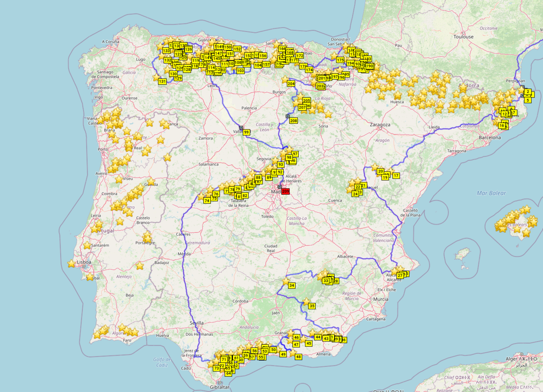543x392 pixels.
Task: Select waypoint marker 35
Action: pos(312,306)
